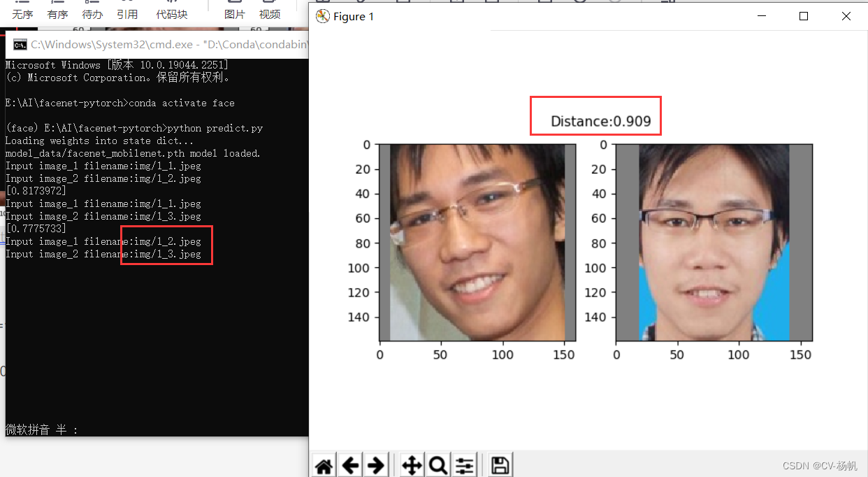868x477 pixels.
Task: Click the cmd.exe console window title text
Action: point(168,45)
